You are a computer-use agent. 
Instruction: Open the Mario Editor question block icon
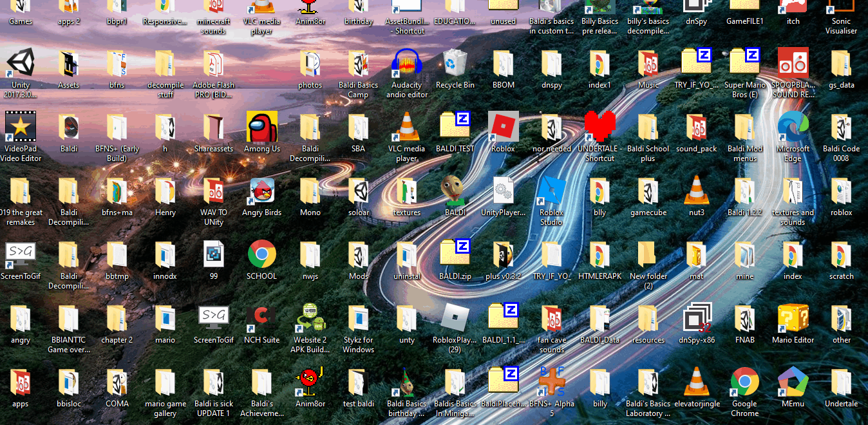(793, 319)
